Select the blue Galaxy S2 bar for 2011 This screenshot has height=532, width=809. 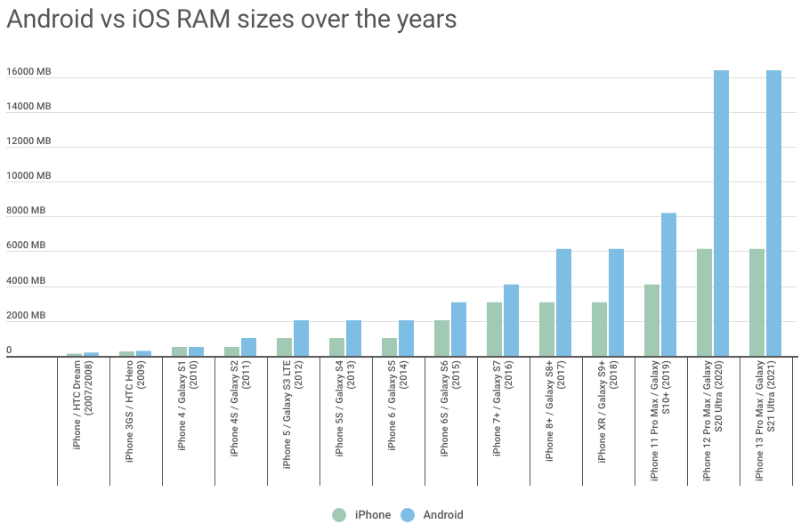click(x=248, y=347)
